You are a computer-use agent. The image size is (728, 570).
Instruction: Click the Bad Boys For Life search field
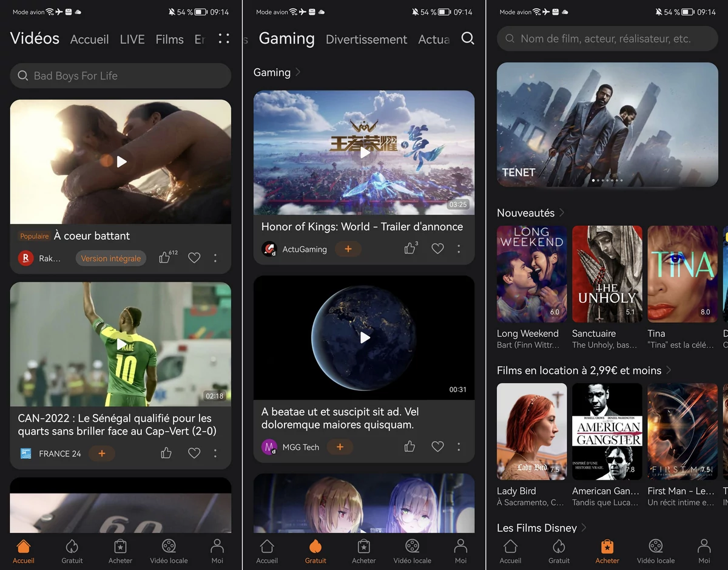(121, 76)
